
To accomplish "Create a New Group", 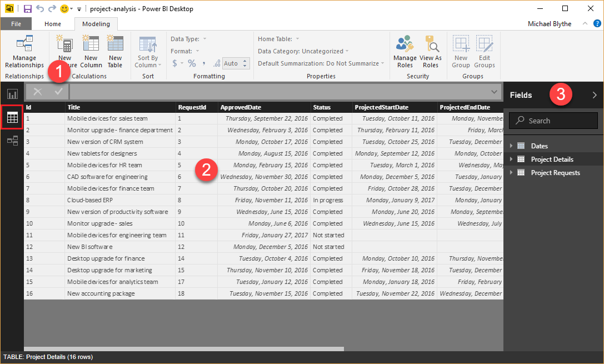I will [461, 52].
